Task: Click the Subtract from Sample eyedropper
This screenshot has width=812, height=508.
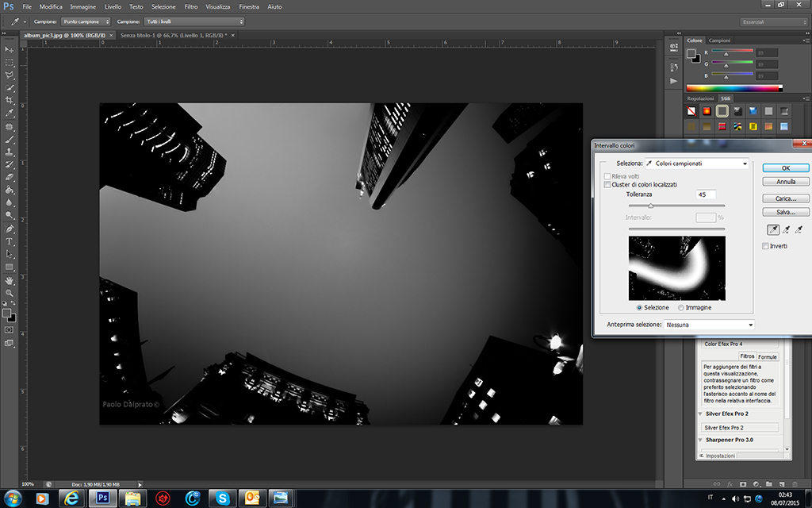Action: coord(800,230)
